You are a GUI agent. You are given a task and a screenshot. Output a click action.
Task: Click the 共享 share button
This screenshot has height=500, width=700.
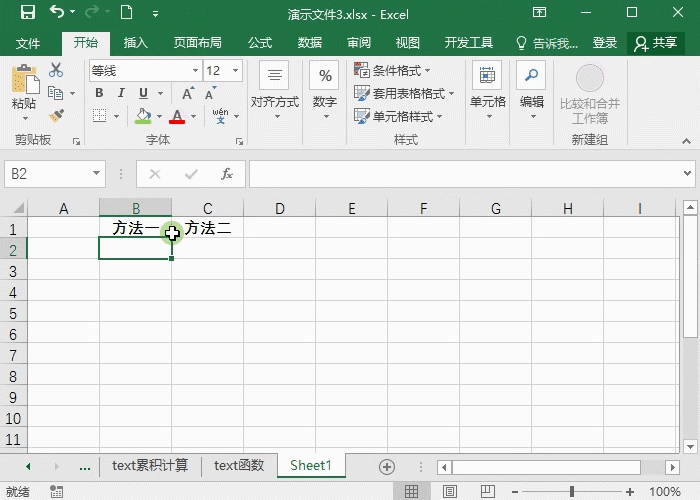coord(656,43)
